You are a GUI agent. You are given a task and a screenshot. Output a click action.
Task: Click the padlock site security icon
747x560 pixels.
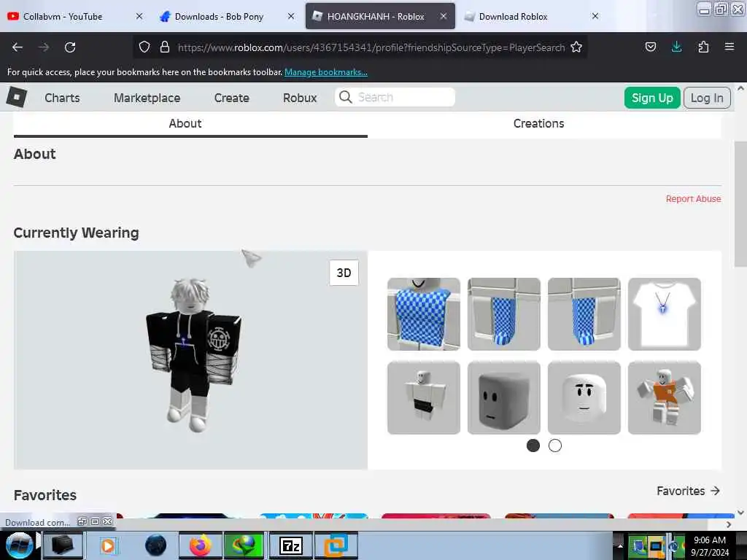165,47
